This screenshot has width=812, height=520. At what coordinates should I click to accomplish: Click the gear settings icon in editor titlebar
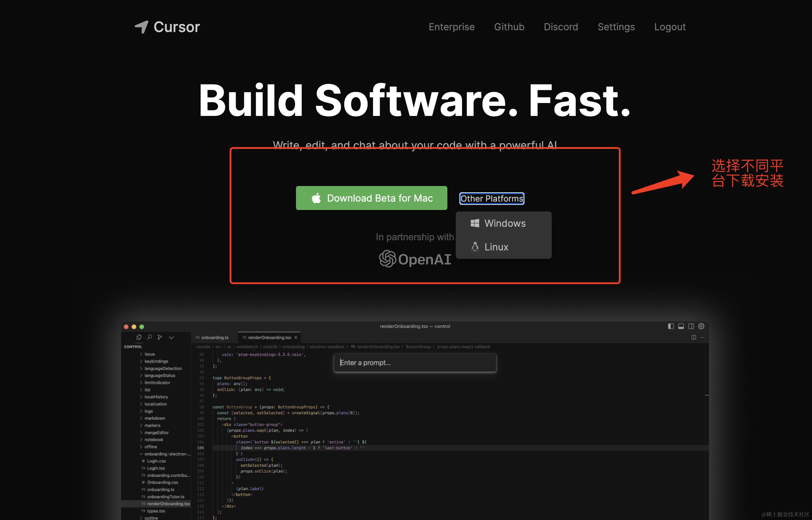click(701, 326)
